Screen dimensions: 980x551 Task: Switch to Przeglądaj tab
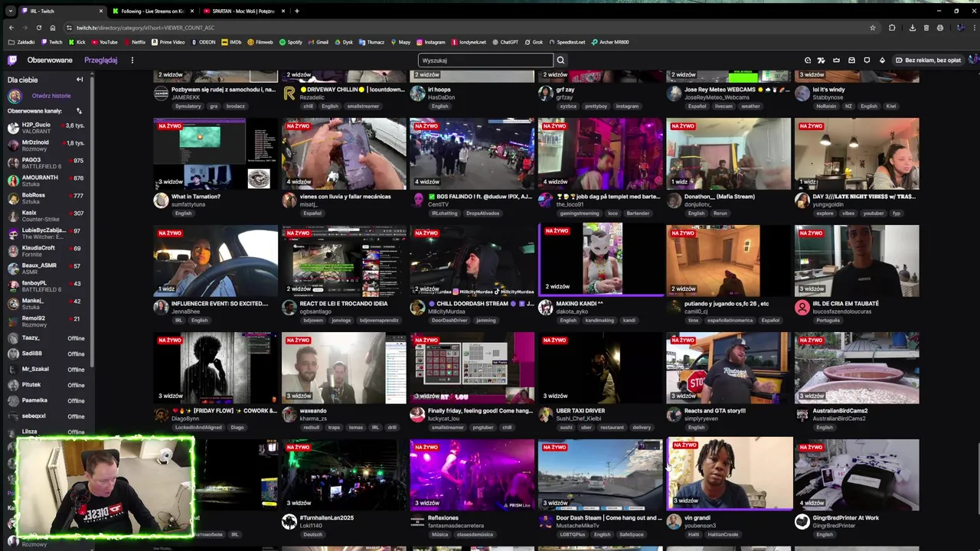pos(100,60)
